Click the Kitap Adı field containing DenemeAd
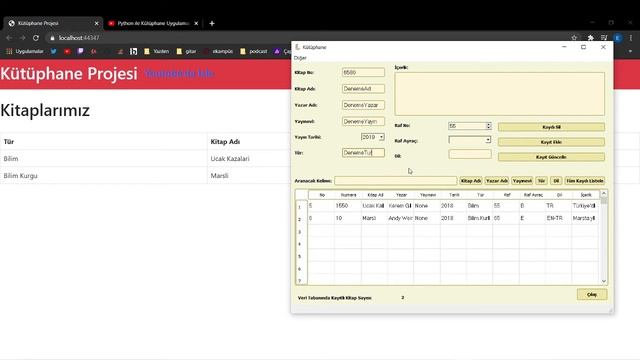The image size is (640, 360). (x=363, y=89)
